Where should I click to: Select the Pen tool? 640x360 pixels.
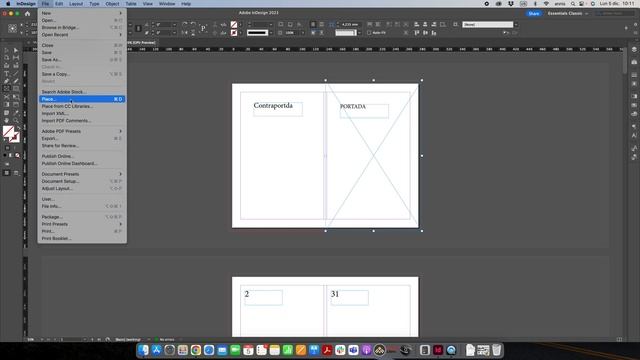pyautogui.click(x=7, y=81)
